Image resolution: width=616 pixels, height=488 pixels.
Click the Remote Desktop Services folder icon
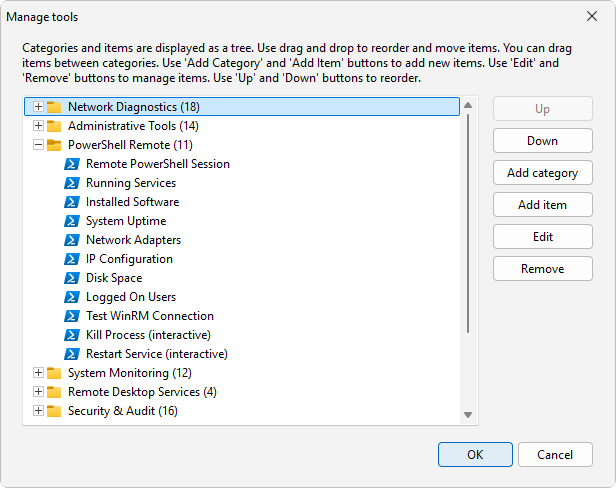point(54,392)
